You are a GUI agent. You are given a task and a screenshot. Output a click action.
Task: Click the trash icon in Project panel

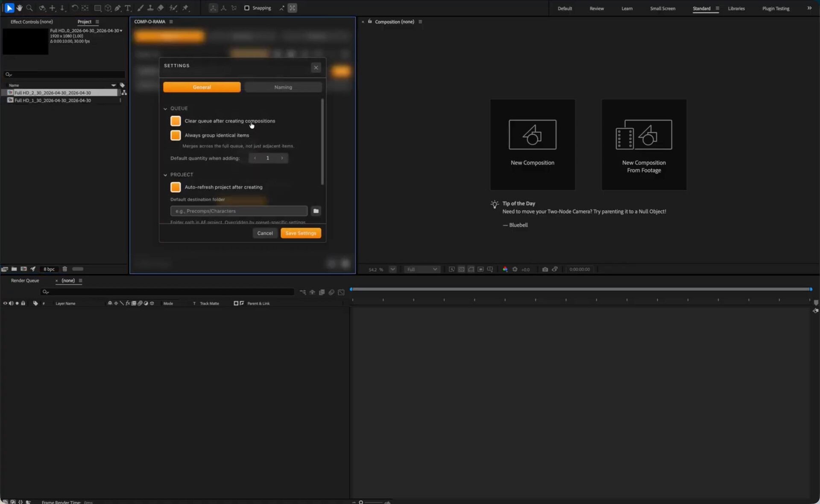click(65, 269)
